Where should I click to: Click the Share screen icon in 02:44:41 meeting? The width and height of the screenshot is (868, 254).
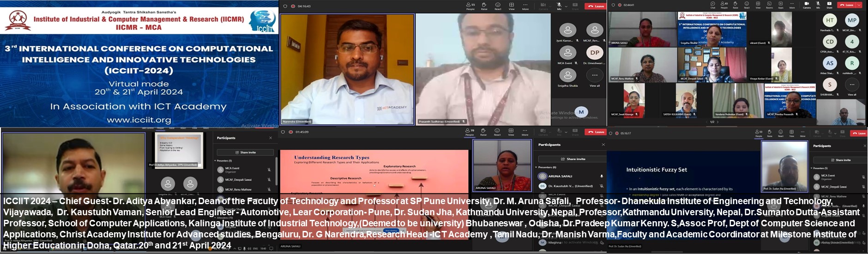pyautogui.click(x=829, y=6)
